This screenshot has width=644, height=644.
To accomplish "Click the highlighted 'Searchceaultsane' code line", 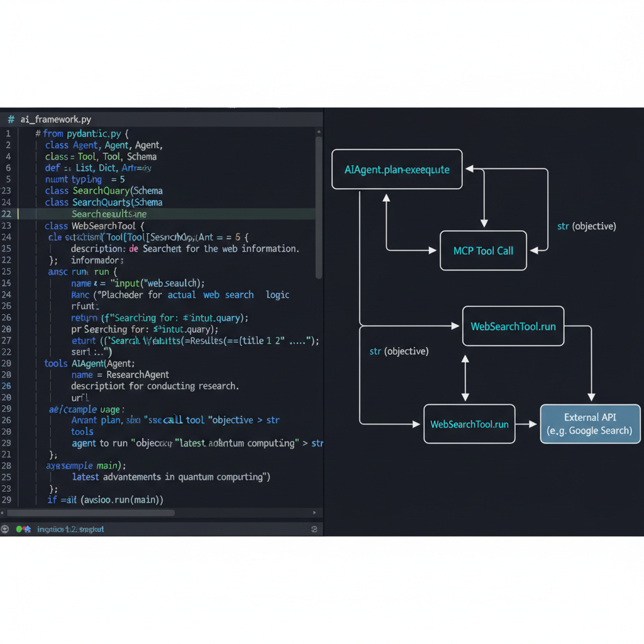I will (x=109, y=214).
